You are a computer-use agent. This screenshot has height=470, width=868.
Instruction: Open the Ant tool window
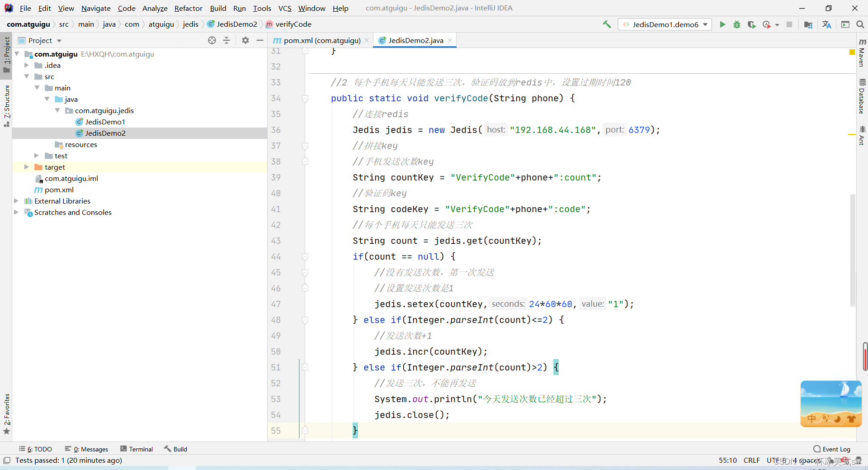coord(862,135)
